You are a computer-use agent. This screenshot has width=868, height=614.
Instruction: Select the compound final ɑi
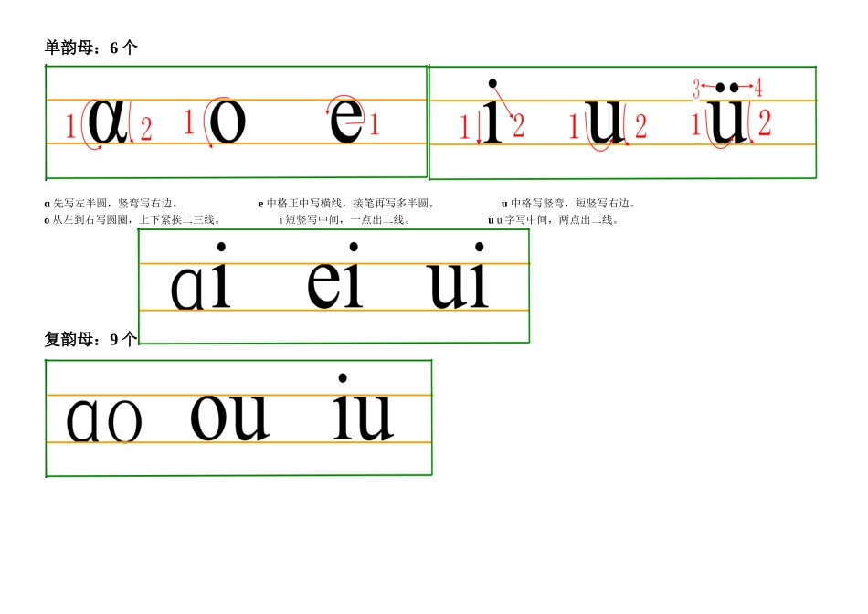coord(201,276)
